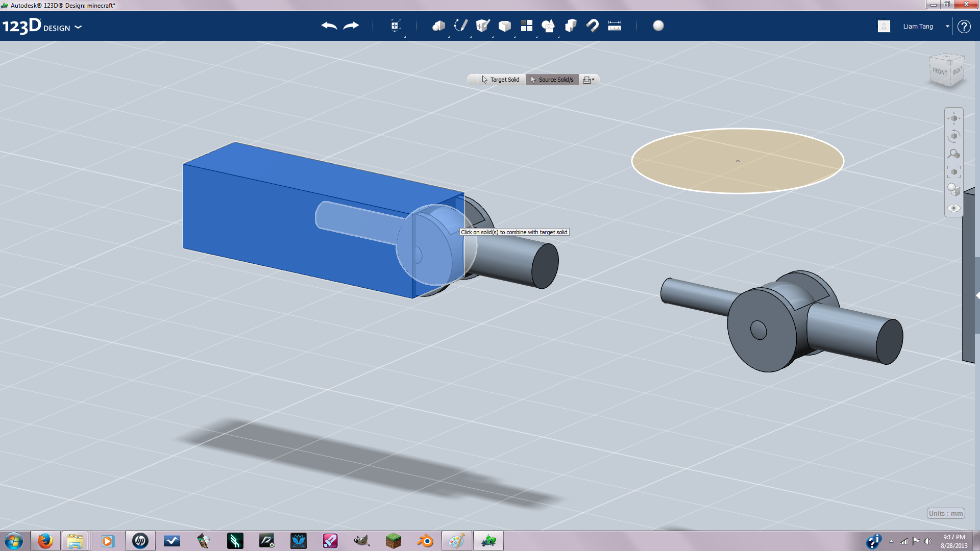Open Paint from the taskbar

pos(456,541)
